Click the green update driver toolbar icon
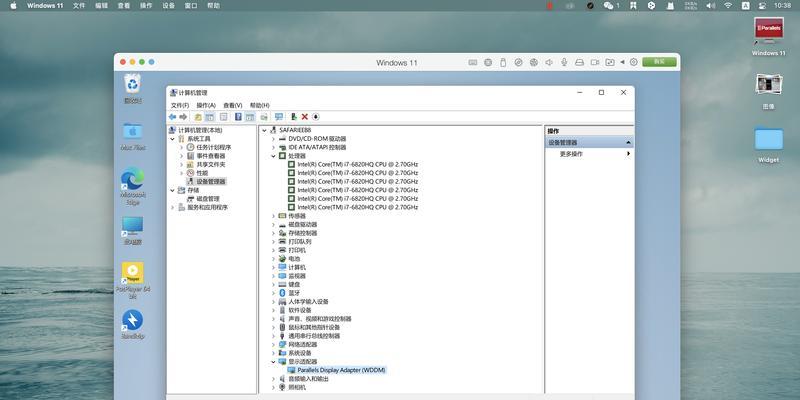 tap(293, 117)
